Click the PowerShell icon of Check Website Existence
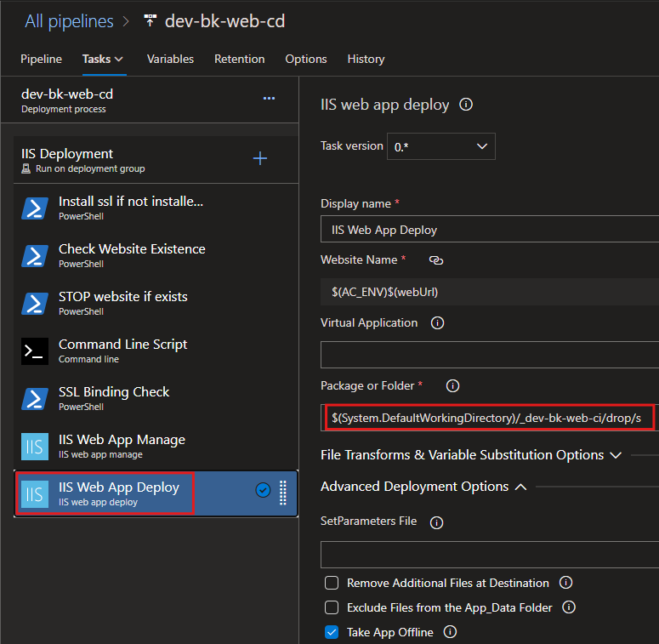 point(35,255)
